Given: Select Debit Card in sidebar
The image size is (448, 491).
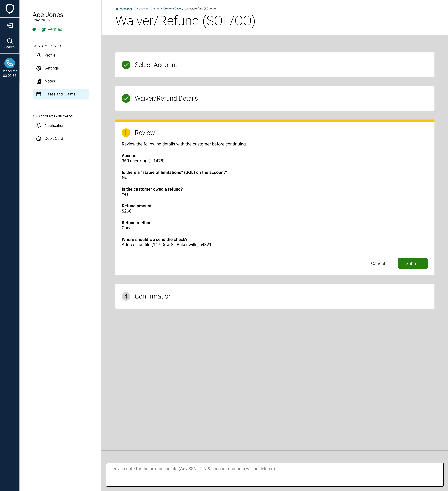Looking at the screenshot, I should click(54, 139).
